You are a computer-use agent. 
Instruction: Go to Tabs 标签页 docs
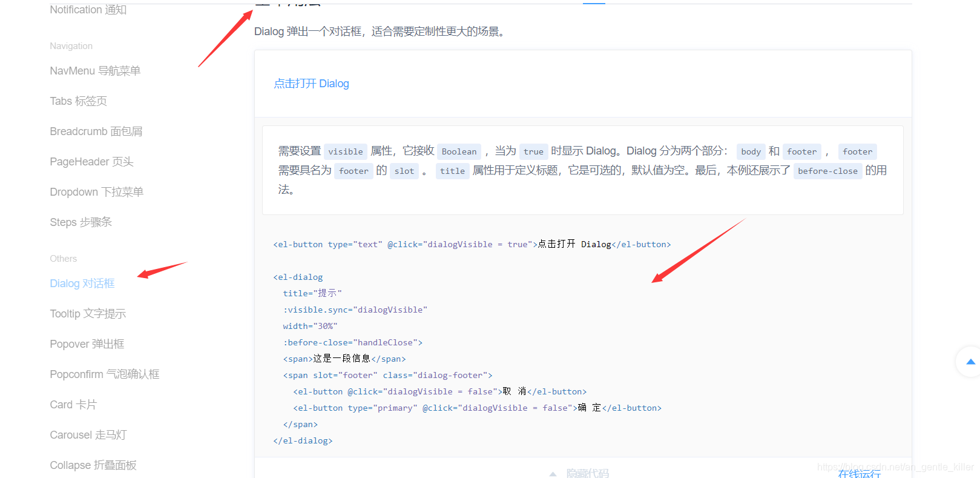pyautogui.click(x=78, y=101)
